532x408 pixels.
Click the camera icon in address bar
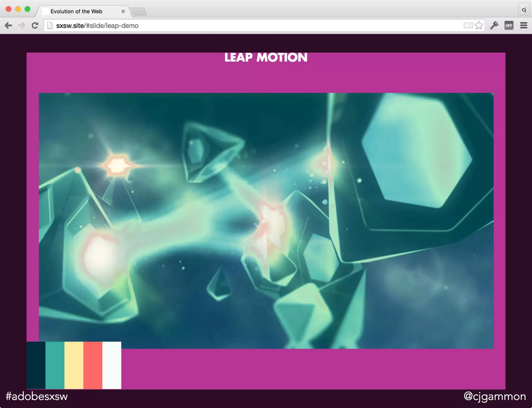click(468, 25)
